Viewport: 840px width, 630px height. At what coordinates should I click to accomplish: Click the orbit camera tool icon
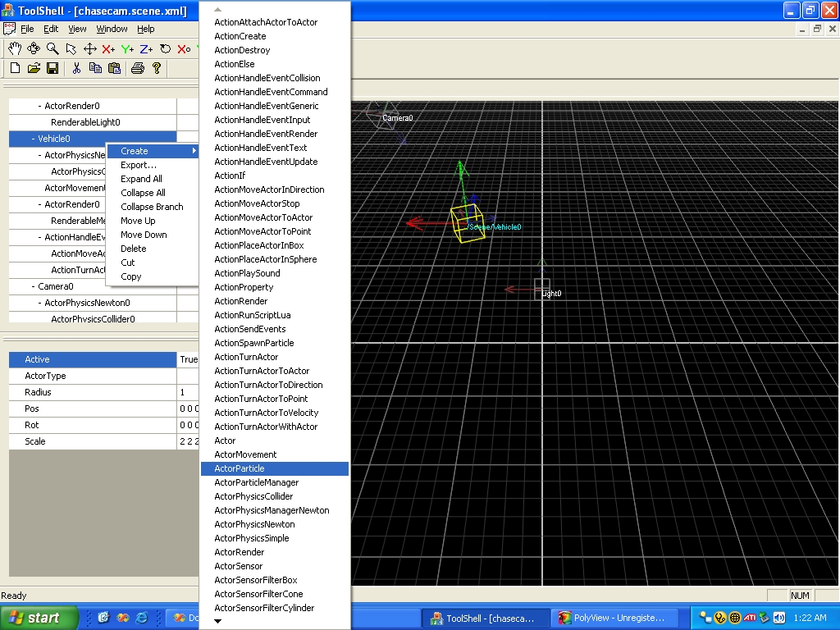[34, 49]
